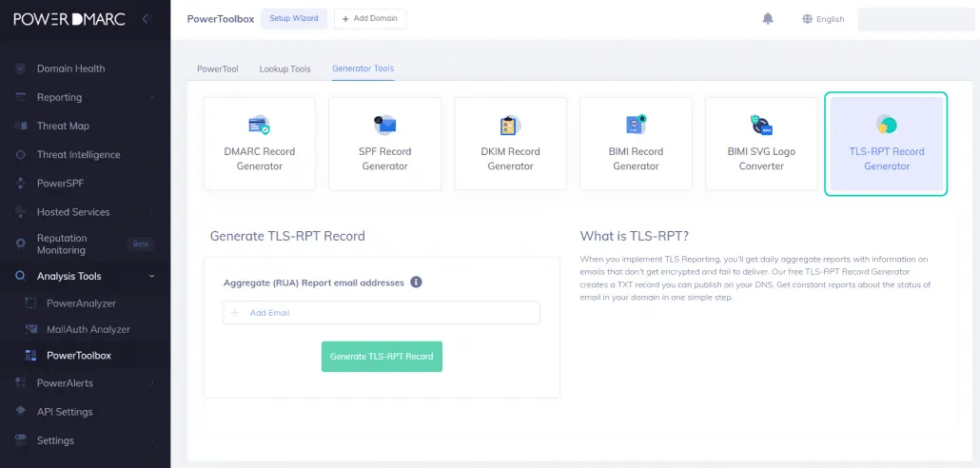980x468 pixels.
Task: Click the PowerToolbox page title
Action: [221, 19]
